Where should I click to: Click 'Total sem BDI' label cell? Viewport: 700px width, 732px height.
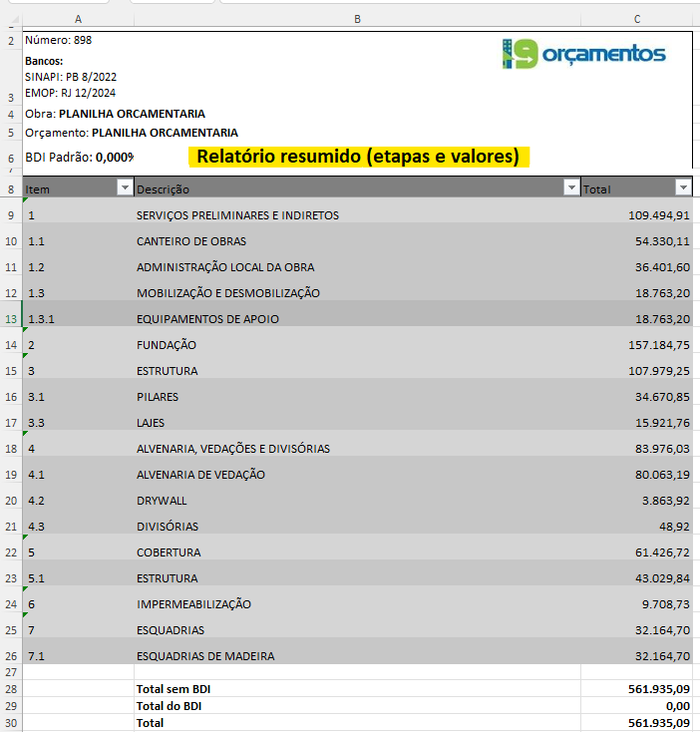pyautogui.click(x=357, y=689)
